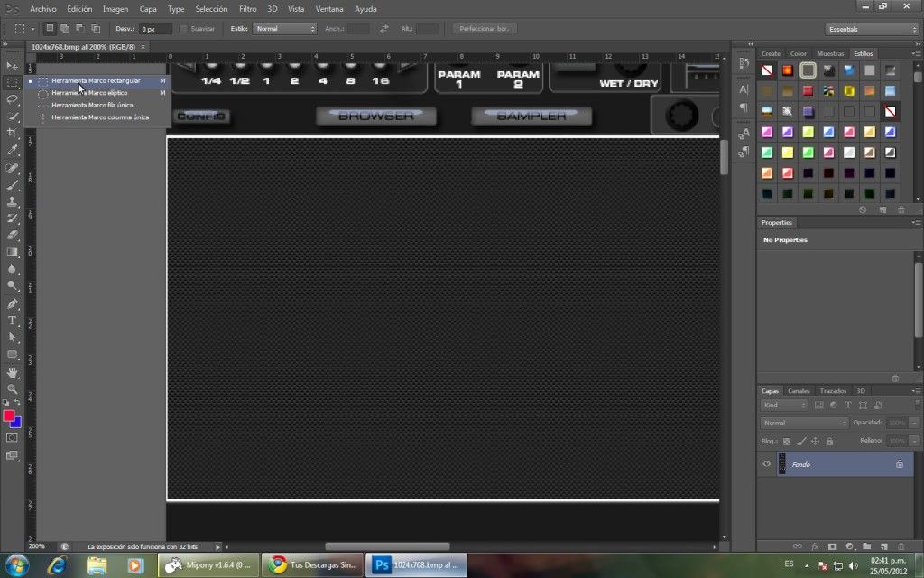Click the Perfeccionar borde button
Screen dimensions: 924x578
coord(485,28)
